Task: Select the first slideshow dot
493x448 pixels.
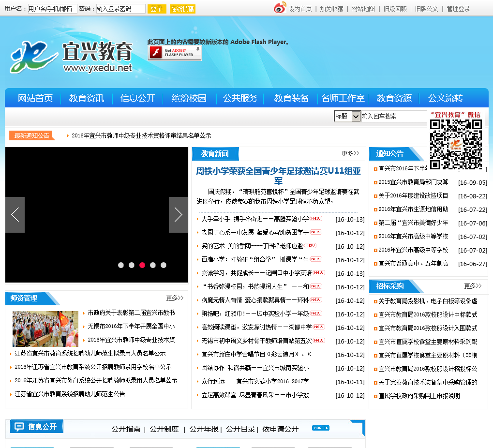Action: click(x=121, y=265)
